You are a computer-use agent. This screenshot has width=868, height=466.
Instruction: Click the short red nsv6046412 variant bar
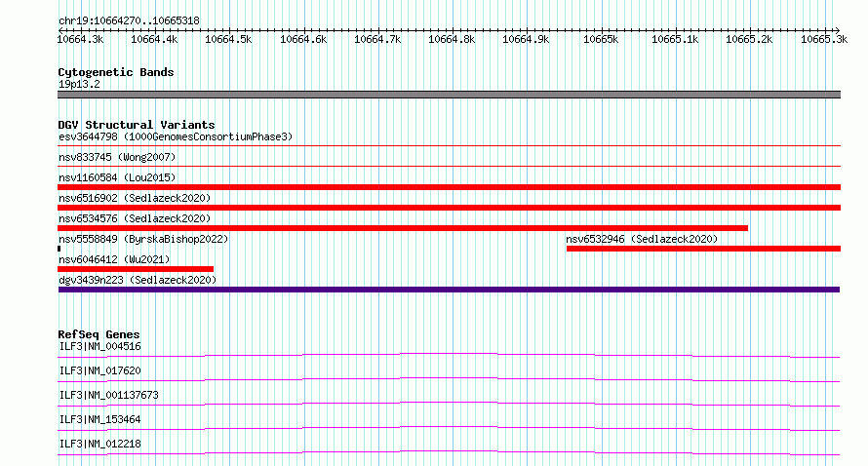136,269
